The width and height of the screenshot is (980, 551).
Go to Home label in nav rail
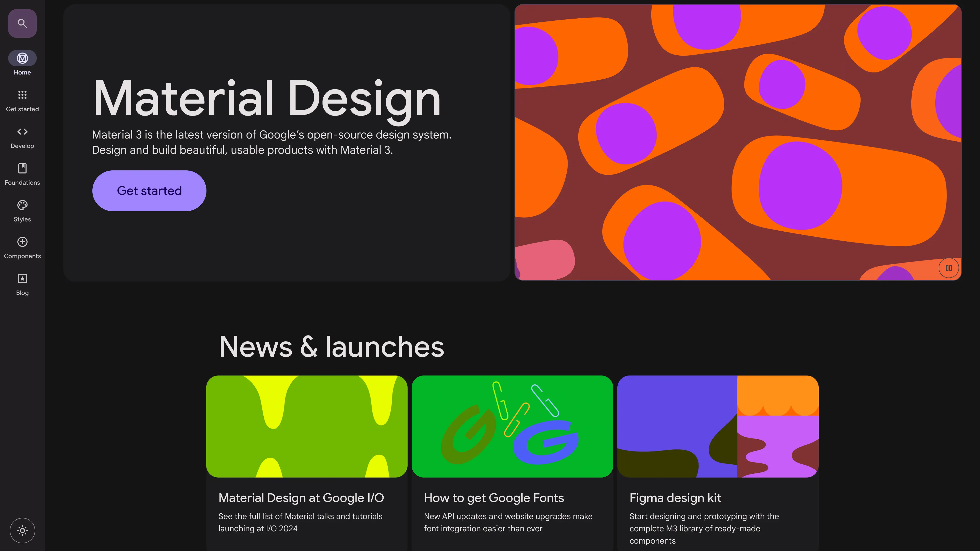[x=22, y=72]
